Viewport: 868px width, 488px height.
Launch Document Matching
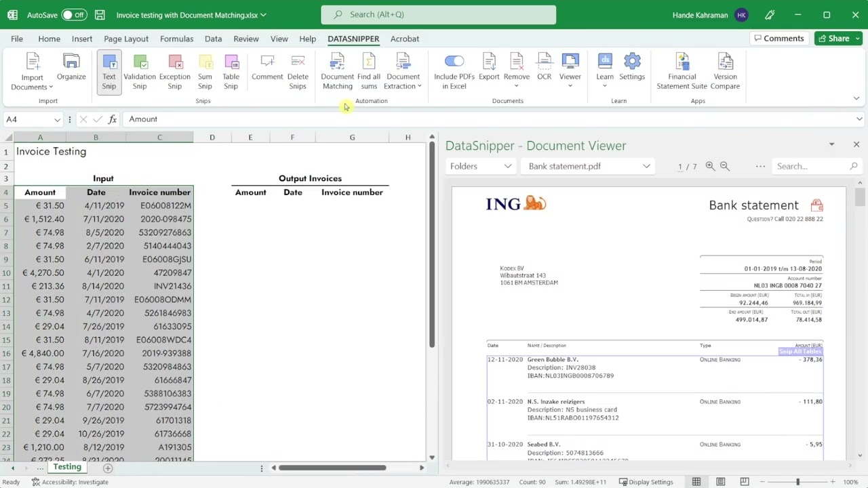(x=337, y=72)
